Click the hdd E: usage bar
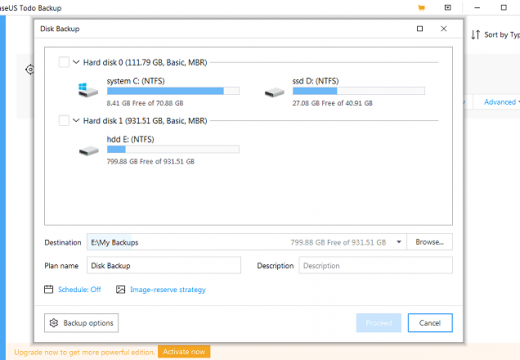 pyautogui.click(x=173, y=149)
